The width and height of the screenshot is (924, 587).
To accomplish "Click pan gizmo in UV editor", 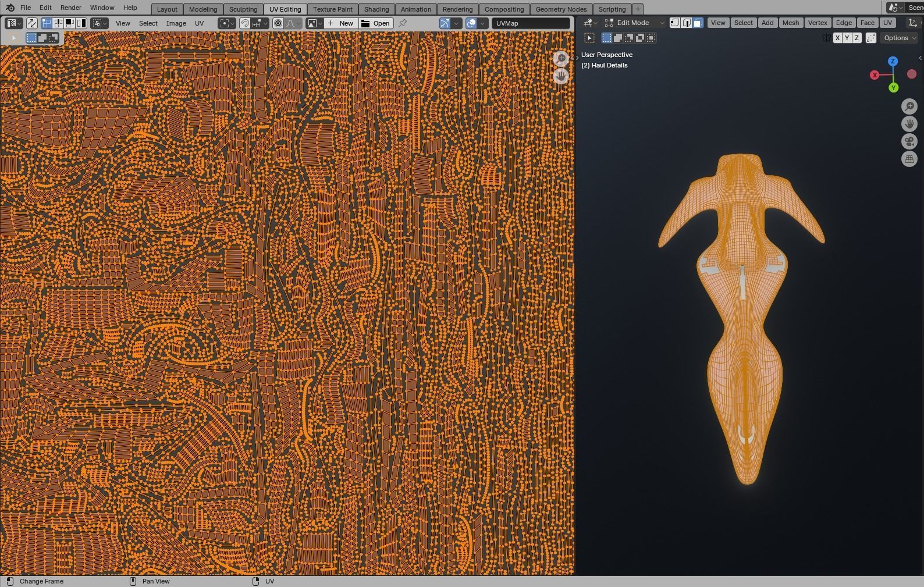I will tap(561, 76).
